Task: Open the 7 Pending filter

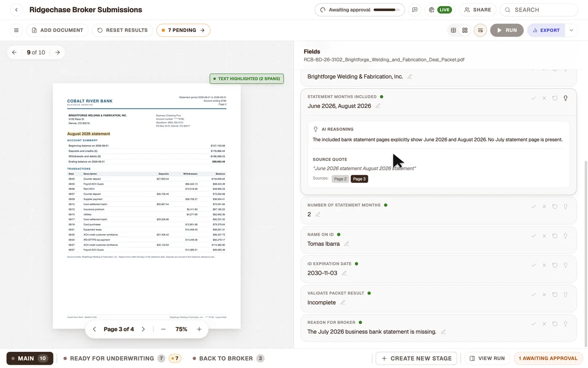Action: 183,30
